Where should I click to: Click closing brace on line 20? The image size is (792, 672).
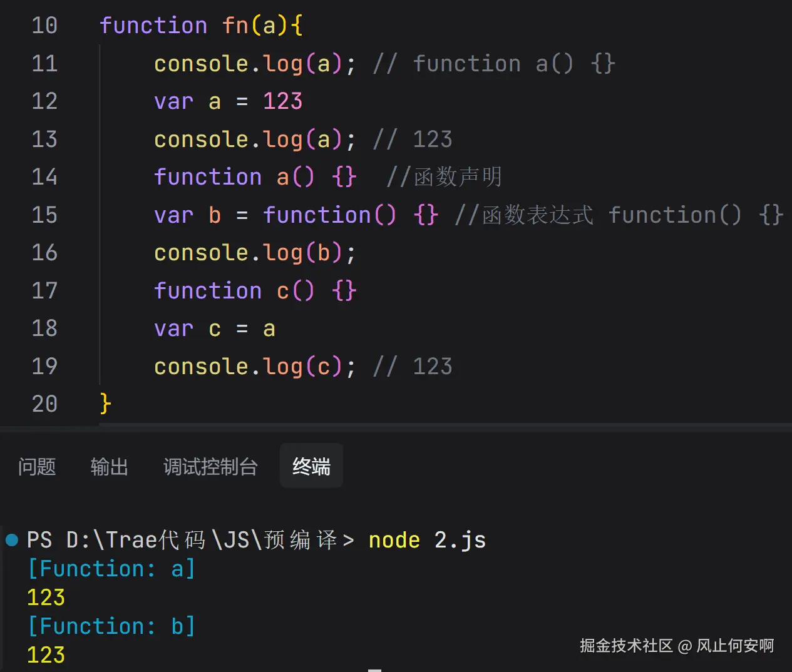click(105, 404)
